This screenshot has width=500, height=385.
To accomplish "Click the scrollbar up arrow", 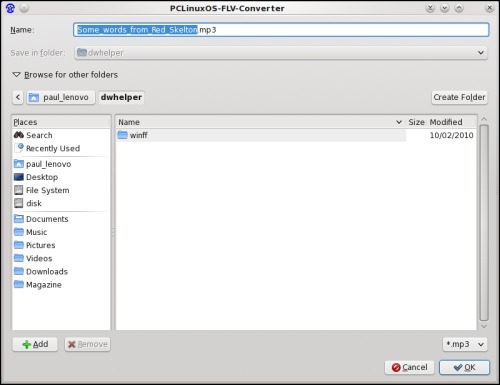I will tap(484, 119).
